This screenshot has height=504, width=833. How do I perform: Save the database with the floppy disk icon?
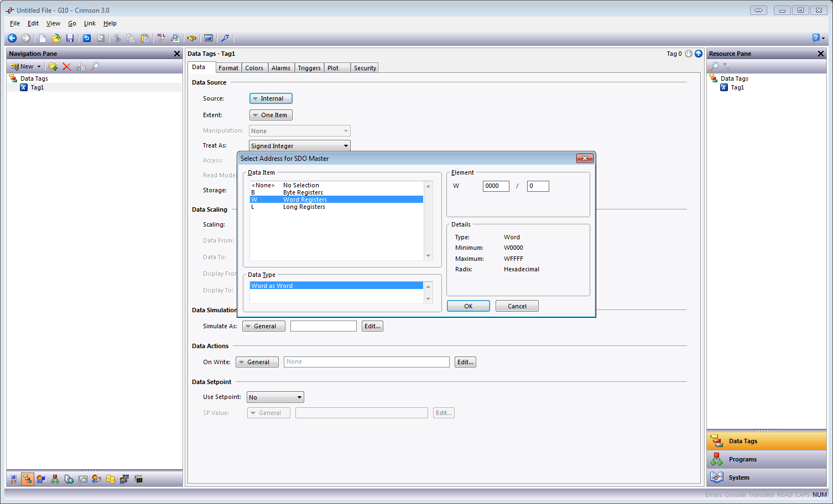pyautogui.click(x=70, y=38)
